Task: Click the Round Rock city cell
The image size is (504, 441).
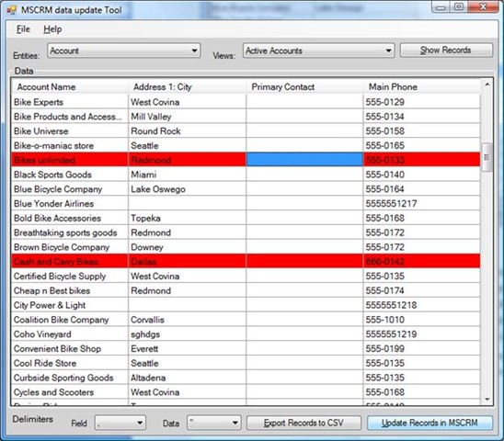Action: click(x=187, y=131)
